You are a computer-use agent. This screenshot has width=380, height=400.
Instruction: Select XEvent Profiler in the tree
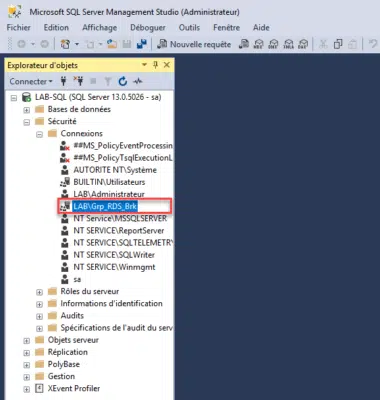click(x=74, y=388)
